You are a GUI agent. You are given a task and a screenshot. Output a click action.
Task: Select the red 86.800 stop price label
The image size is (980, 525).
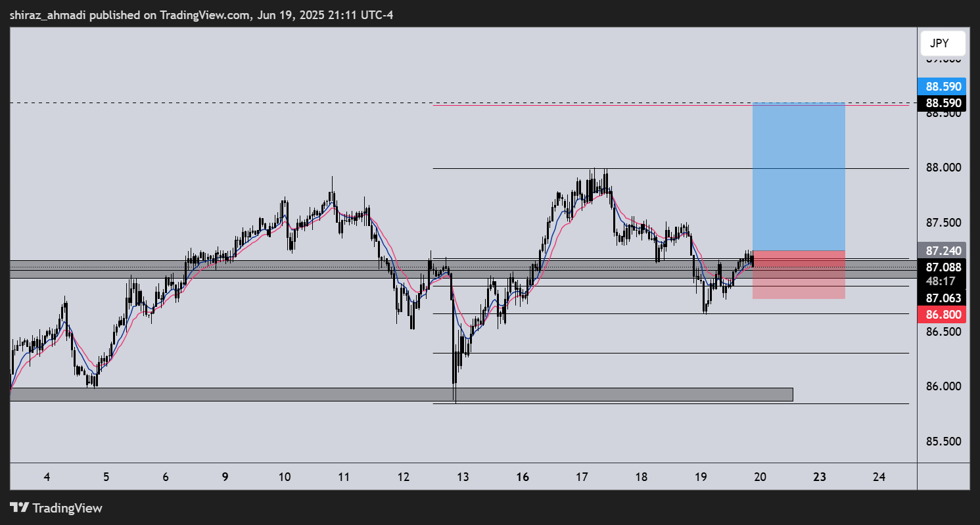(x=943, y=315)
